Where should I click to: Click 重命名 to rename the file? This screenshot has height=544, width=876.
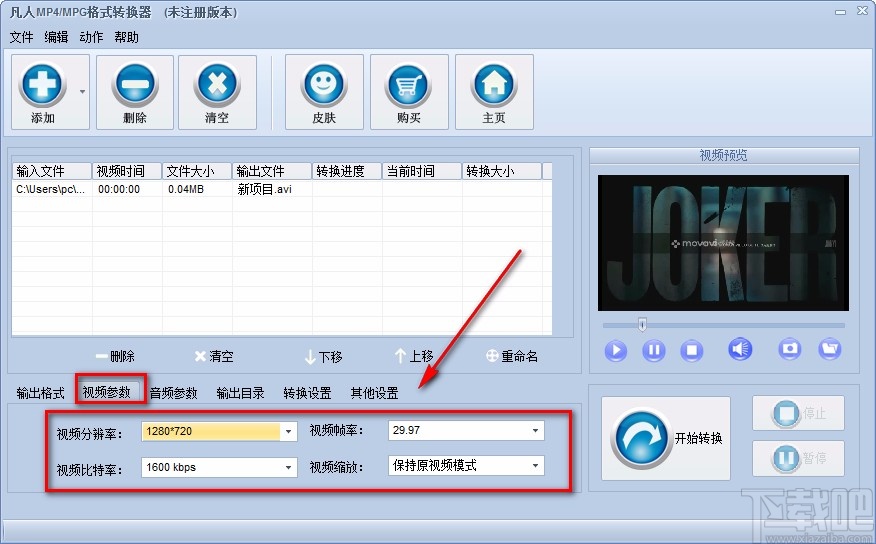click(512, 356)
